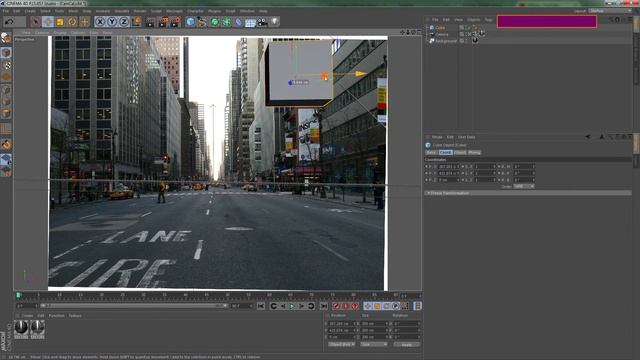Click the coordinate system icon after Z
Screen dimensions: 640x360
[x=137, y=22]
